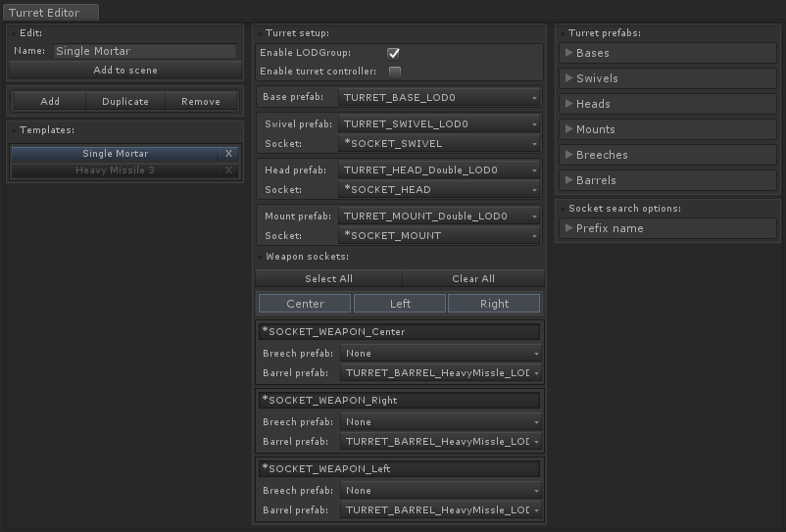Click the SOCKET_WEAPON_Center name field
Viewport: 786px width, 532px height.
pos(399,331)
